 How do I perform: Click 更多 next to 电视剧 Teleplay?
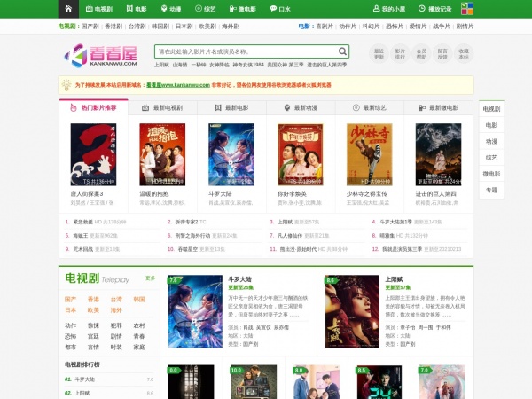pyautogui.click(x=151, y=278)
